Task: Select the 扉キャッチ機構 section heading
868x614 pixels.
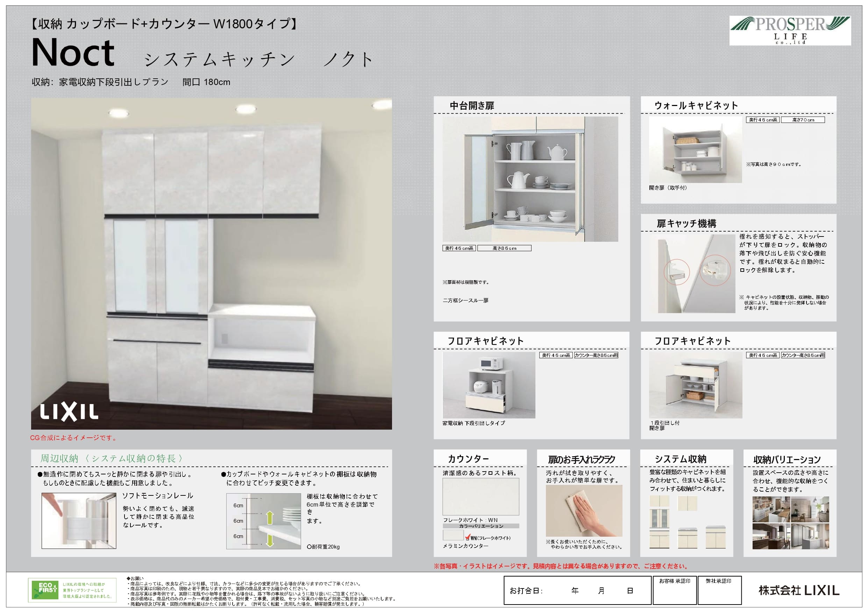Action: [x=686, y=224]
